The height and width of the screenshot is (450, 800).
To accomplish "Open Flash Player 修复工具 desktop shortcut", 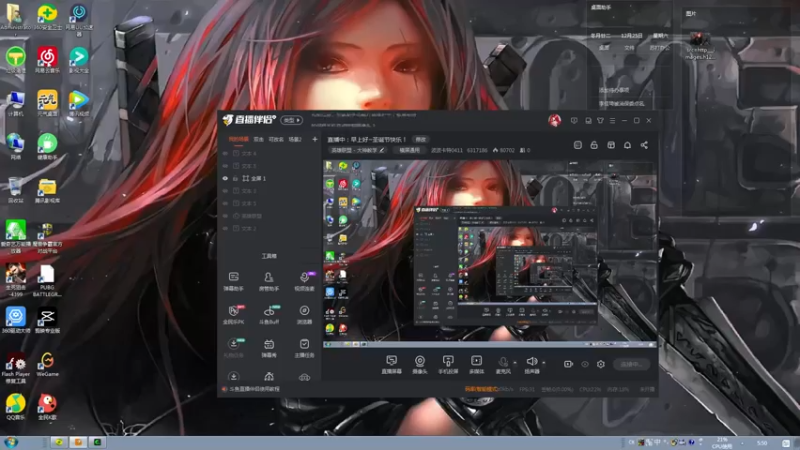I will [15, 367].
